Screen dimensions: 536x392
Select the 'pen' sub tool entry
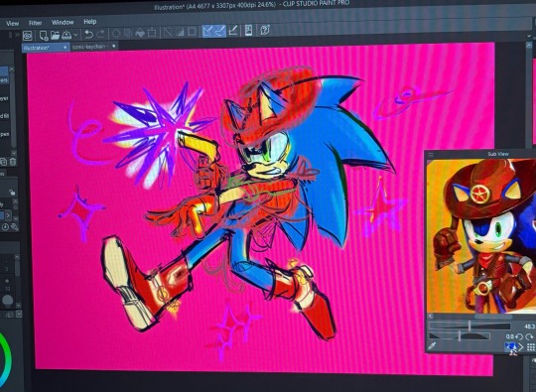coord(5,134)
